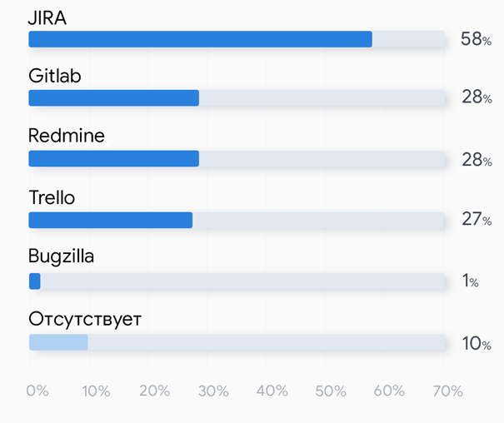
Task: Click the 70% axis tick label
Action: (x=447, y=391)
